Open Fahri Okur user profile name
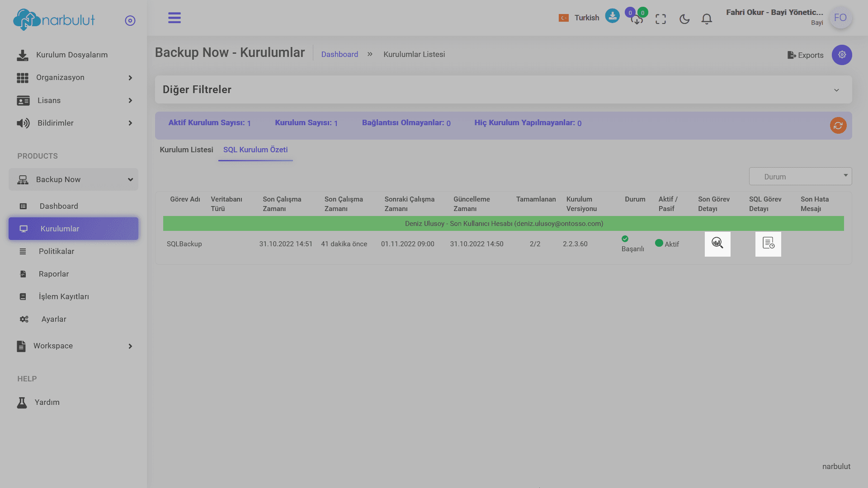 (x=774, y=13)
